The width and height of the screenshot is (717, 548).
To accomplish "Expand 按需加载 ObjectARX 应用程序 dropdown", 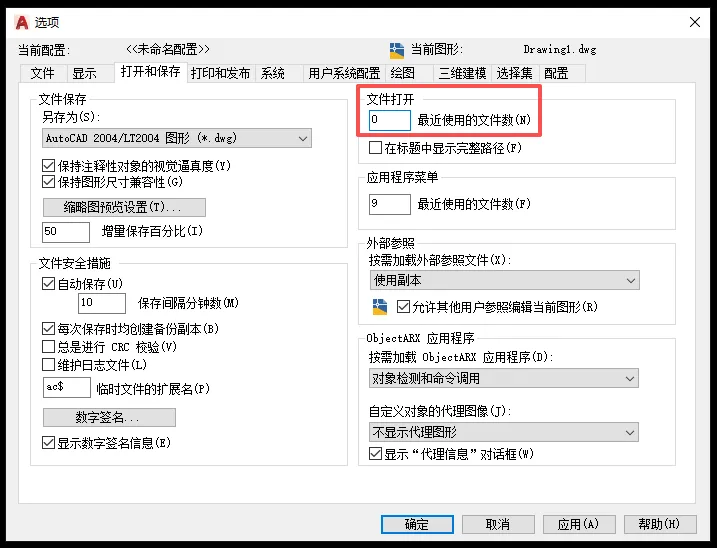I will tap(504, 379).
